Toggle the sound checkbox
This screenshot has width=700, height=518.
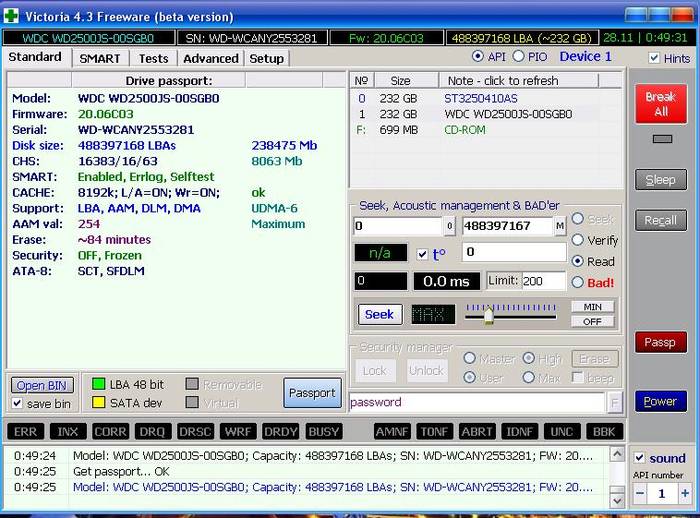pos(640,458)
